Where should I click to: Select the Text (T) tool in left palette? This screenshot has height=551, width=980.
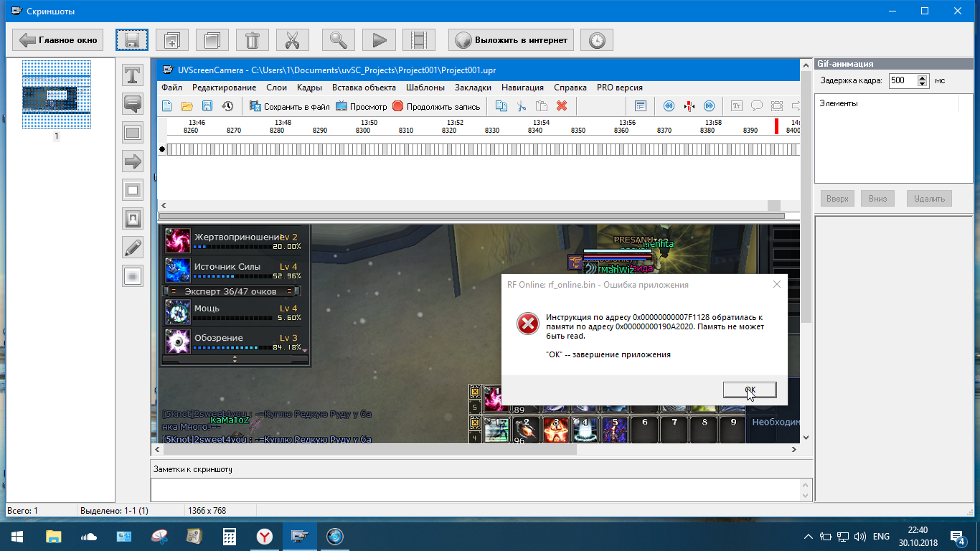[x=133, y=75]
